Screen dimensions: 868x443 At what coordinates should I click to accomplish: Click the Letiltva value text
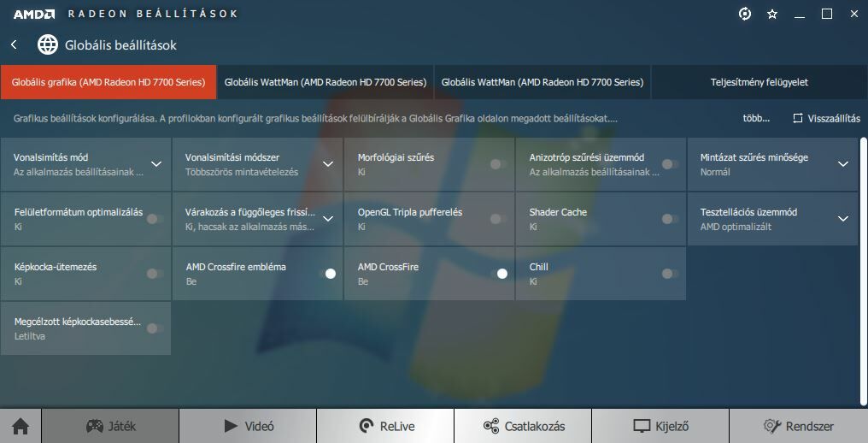pyautogui.click(x=30, y=336)
